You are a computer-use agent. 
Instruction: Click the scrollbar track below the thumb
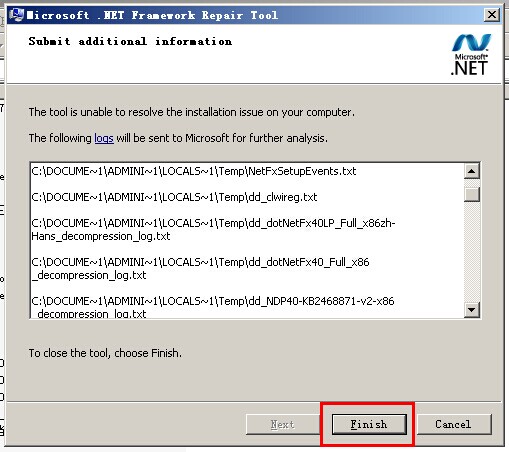pos(472,252)
